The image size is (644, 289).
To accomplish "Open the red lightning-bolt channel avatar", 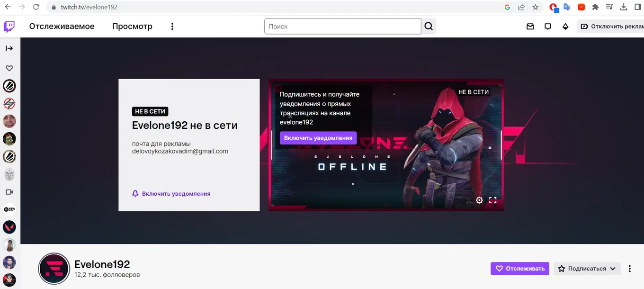I will 9,103.
